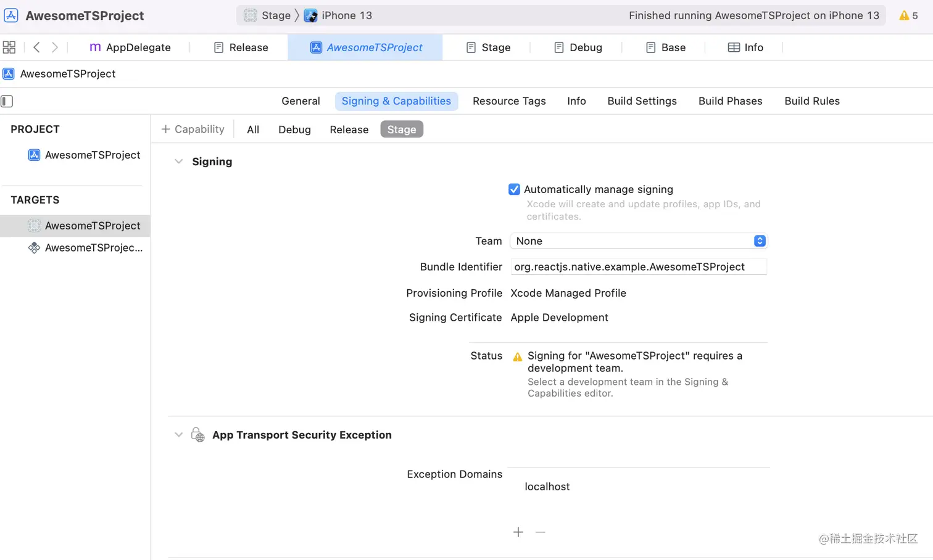Collapse the Signing section
The height and width of the screenshot is (560, 933).
pyautogui.click(x=179, y=162)
